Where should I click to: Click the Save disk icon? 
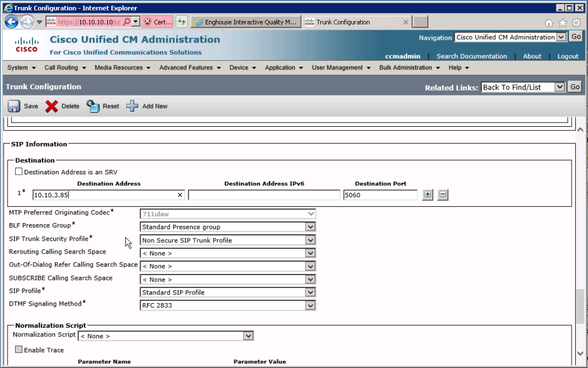(x=14, y=106)
